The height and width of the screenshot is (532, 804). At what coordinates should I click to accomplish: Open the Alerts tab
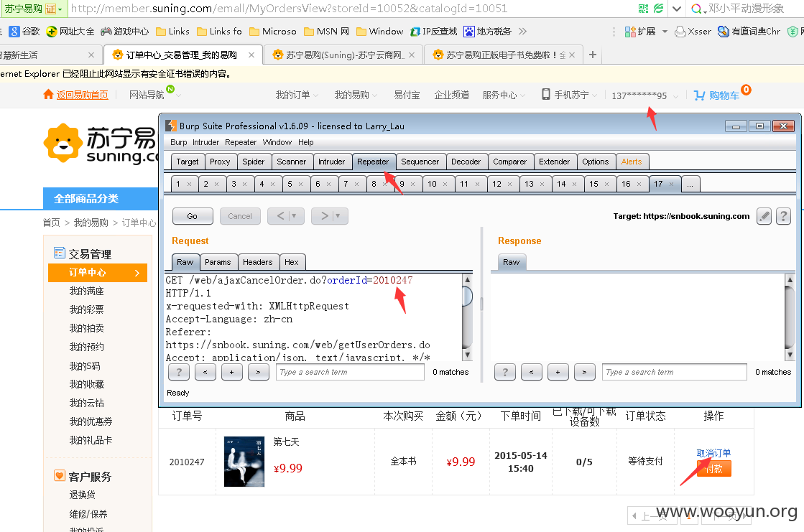pos(632,162)
